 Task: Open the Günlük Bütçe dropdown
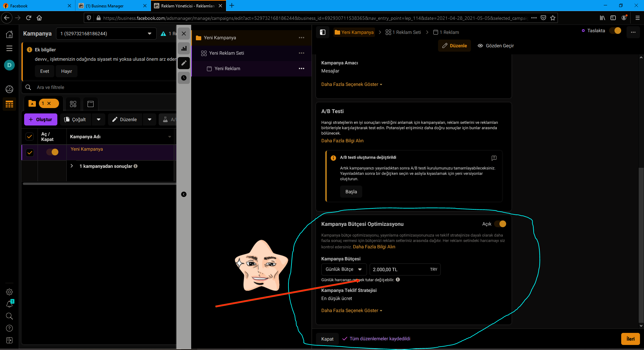pos(343,269)
